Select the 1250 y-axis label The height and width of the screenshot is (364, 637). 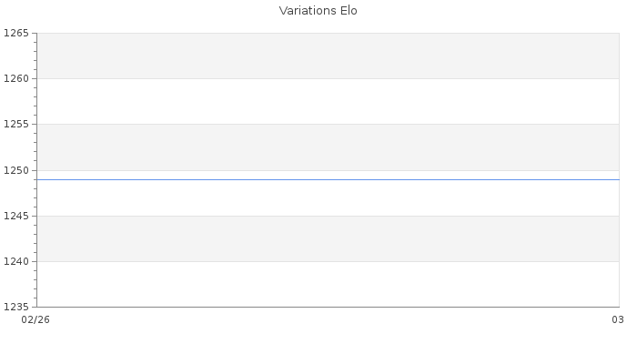[16, 170]
